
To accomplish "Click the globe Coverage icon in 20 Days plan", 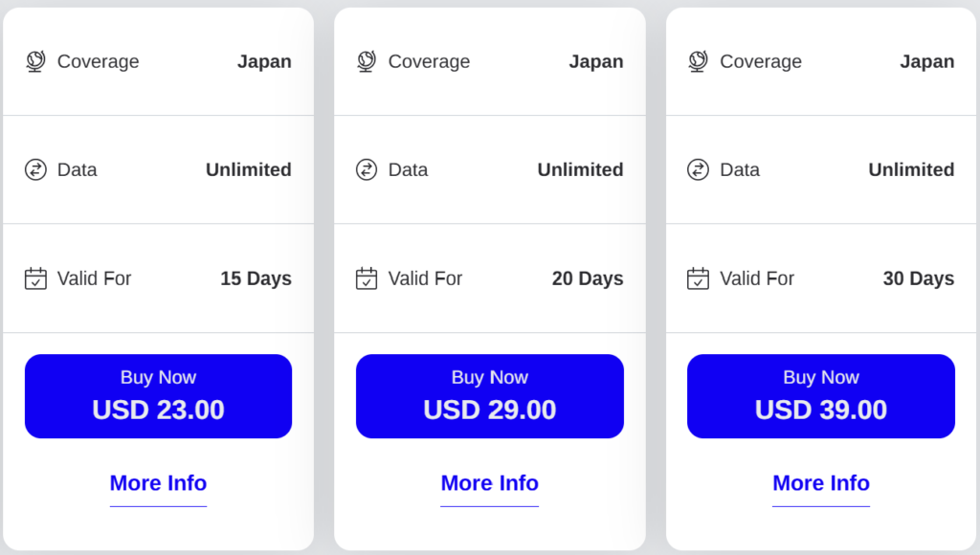I will [367, 61].
